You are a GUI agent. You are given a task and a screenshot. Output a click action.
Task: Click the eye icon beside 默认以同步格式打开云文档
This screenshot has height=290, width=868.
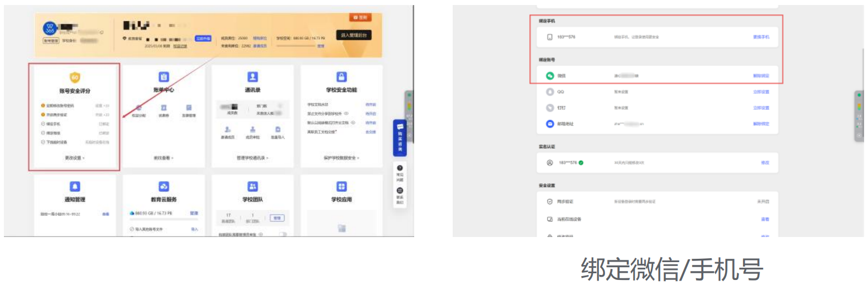[x=353, y=122]
